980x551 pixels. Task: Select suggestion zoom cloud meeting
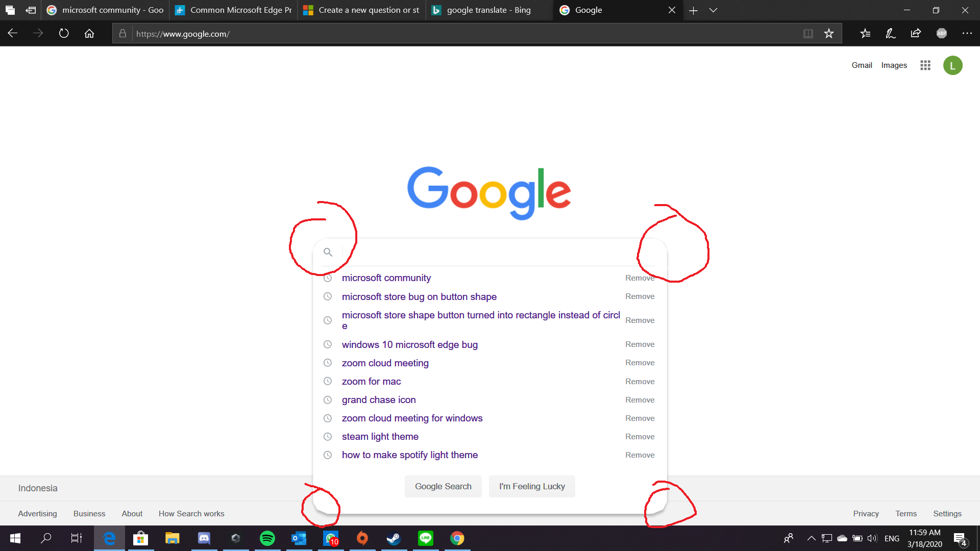click(x=385, y=363)
